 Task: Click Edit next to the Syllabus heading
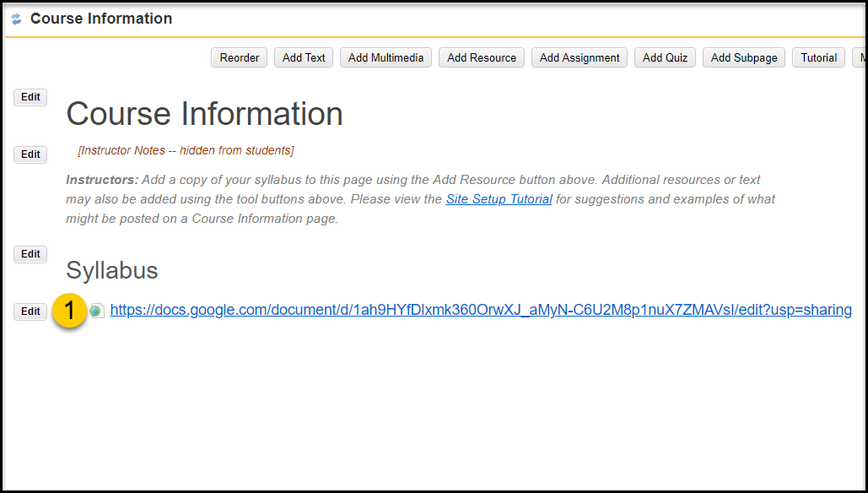[30, 254]
